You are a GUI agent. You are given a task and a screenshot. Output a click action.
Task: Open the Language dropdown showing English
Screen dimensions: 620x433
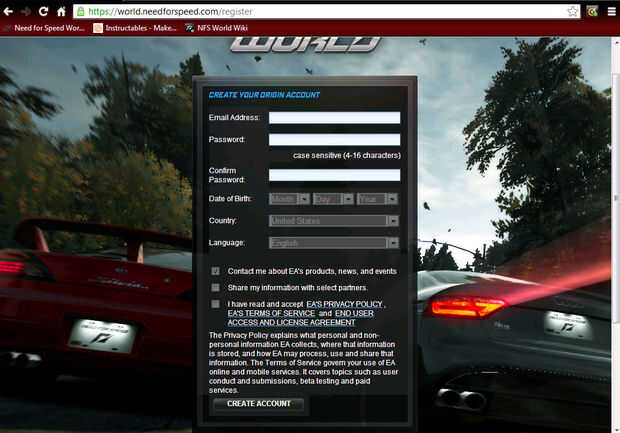(334, 243)
